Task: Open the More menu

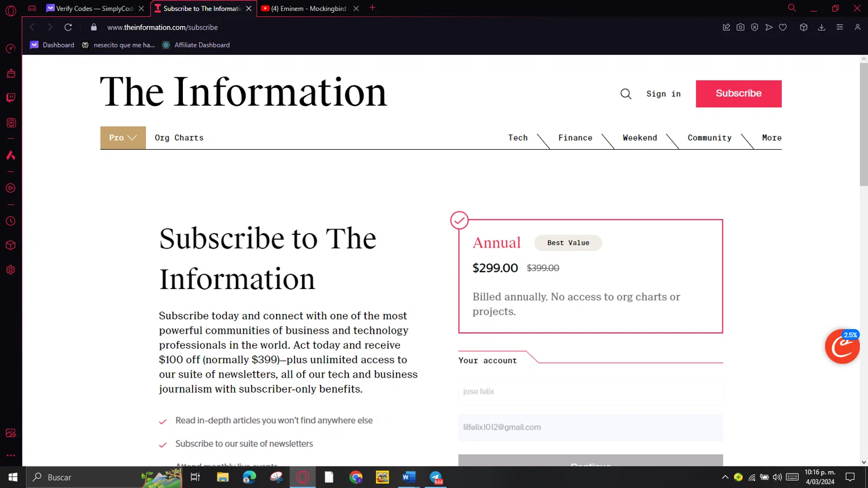Action: (x=771, y=138)
